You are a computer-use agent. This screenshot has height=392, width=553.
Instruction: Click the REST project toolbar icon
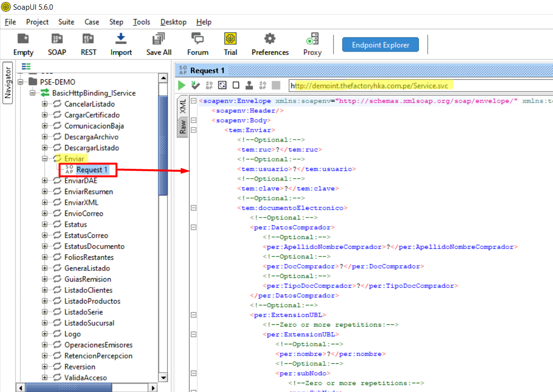[88, 38]
